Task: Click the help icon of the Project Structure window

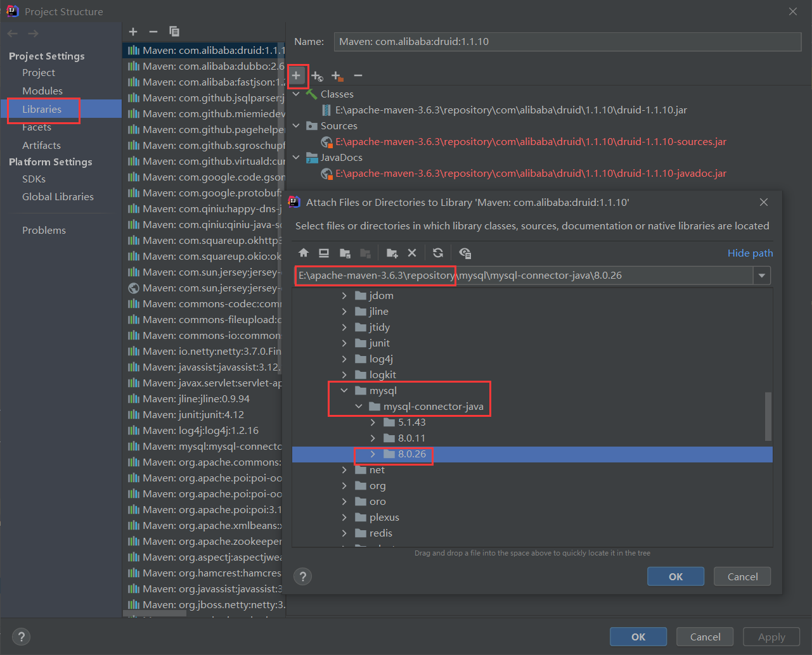Action: pos(21,637)
